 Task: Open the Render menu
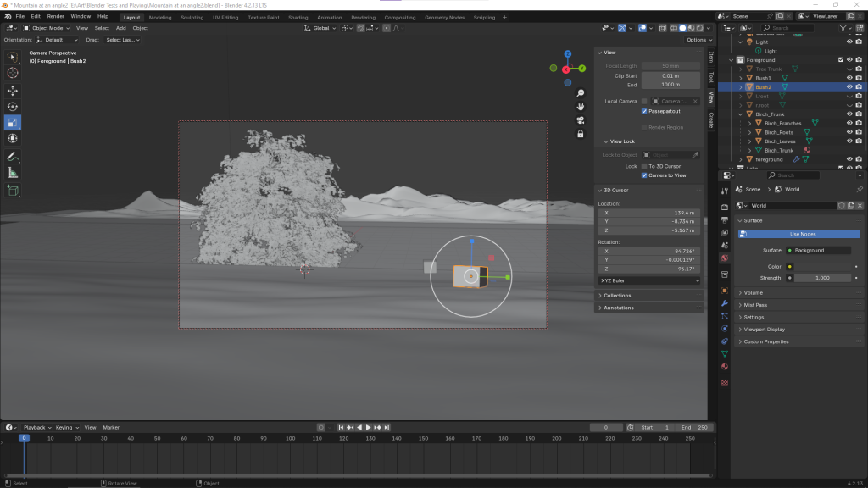tap(55, 17)
